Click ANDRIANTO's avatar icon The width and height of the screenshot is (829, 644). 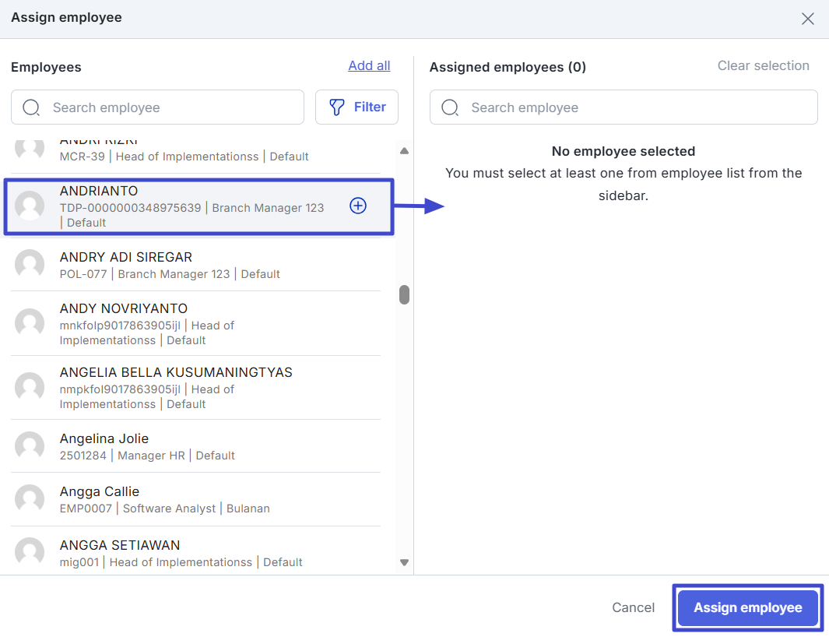pyautogui.click(x=30, y=206)
